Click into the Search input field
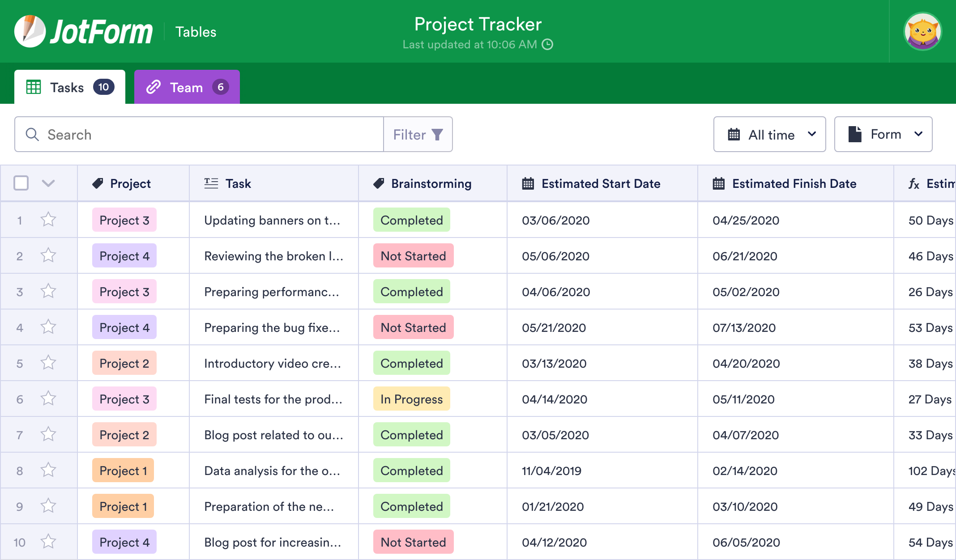956x560 pixels. coord(210,134)
